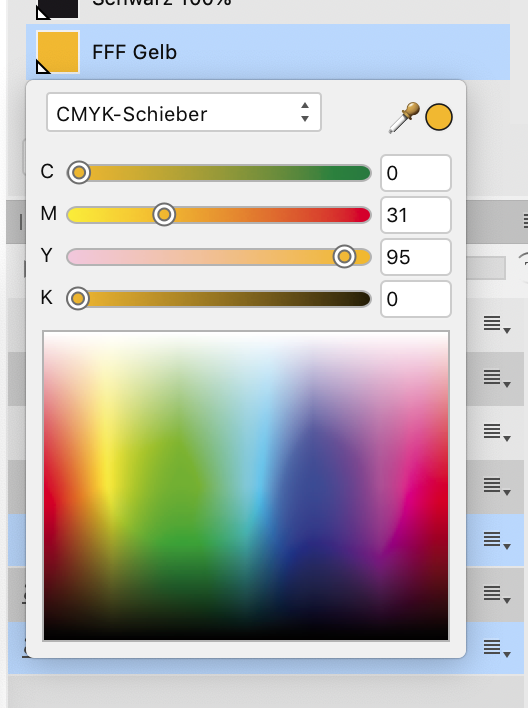
Task: Click the Magenta slider handle
Action: 164,214
